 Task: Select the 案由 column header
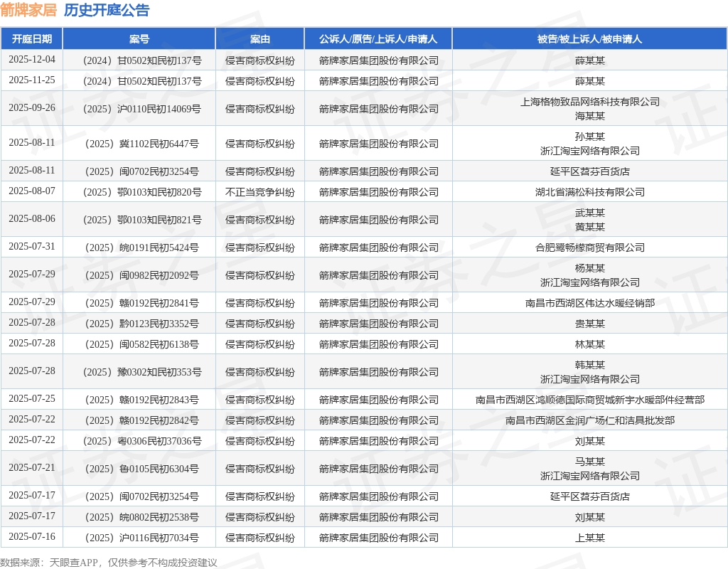click(260, 39)
